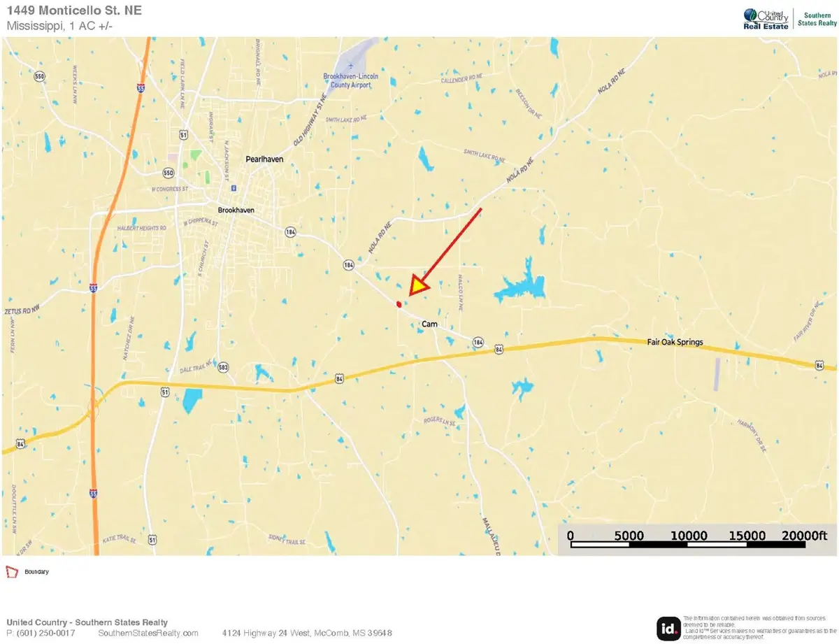Click the Land id logo icon
Screen dimensions: 839x644
coord(668,628)
